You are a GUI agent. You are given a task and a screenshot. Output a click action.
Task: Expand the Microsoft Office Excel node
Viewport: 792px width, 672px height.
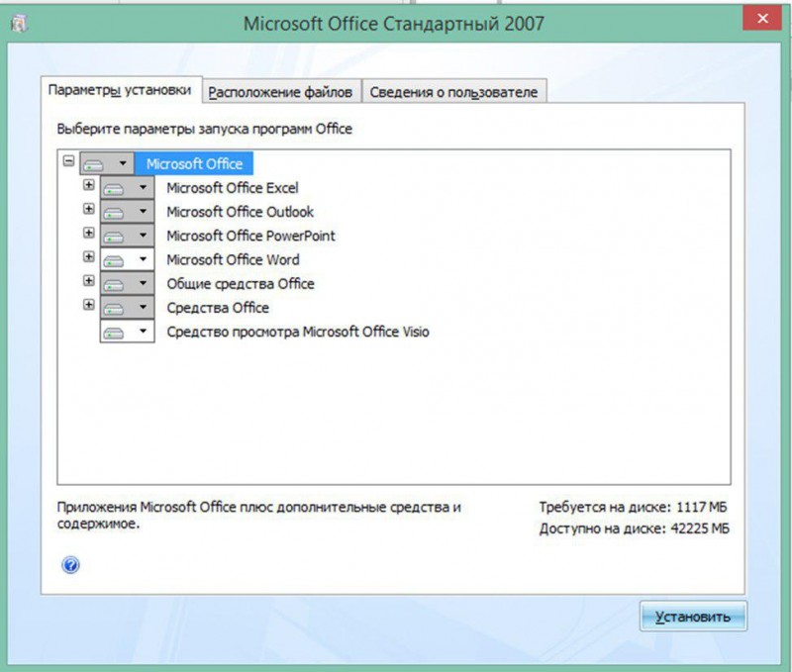click(x=89, y=185)
